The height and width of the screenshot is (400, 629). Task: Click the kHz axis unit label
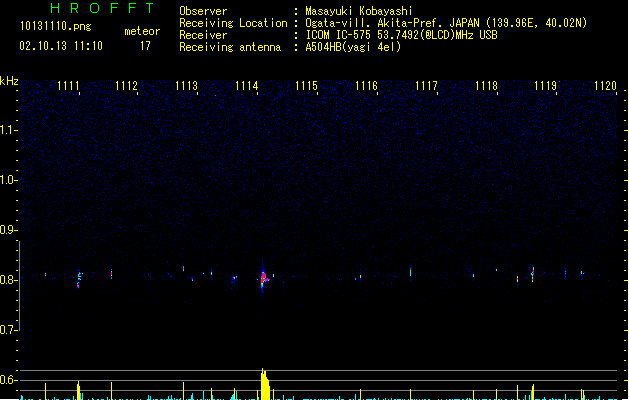[9, 81]
